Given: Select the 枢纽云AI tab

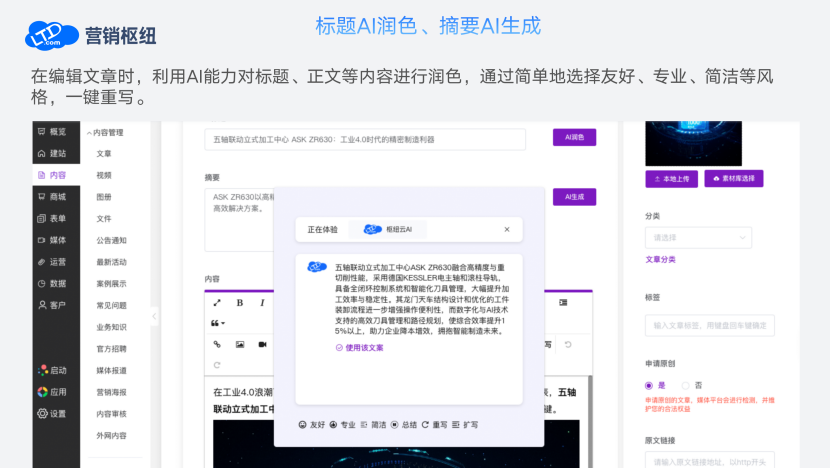Looking at the screenshot, I should pyautogui.click(x=387, y=229).
